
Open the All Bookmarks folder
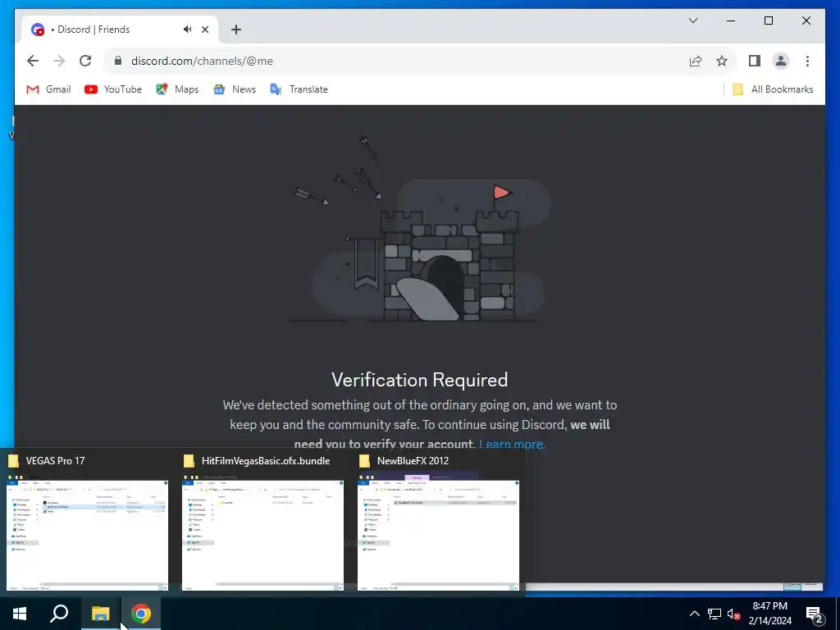click(x=773, y=89)
